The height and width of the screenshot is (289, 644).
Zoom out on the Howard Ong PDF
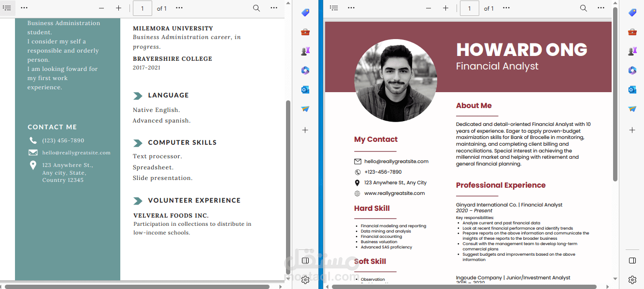tap(429, 8)
